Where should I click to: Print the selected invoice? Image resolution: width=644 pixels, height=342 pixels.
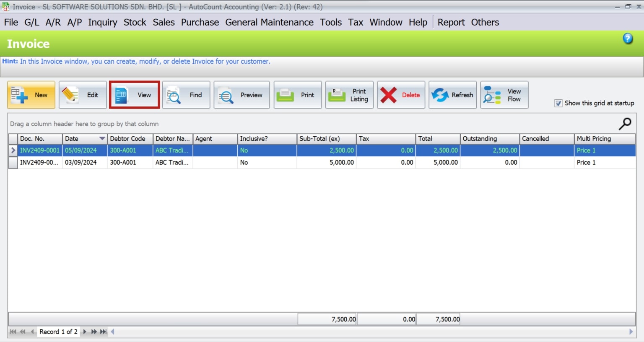(298, 95)
